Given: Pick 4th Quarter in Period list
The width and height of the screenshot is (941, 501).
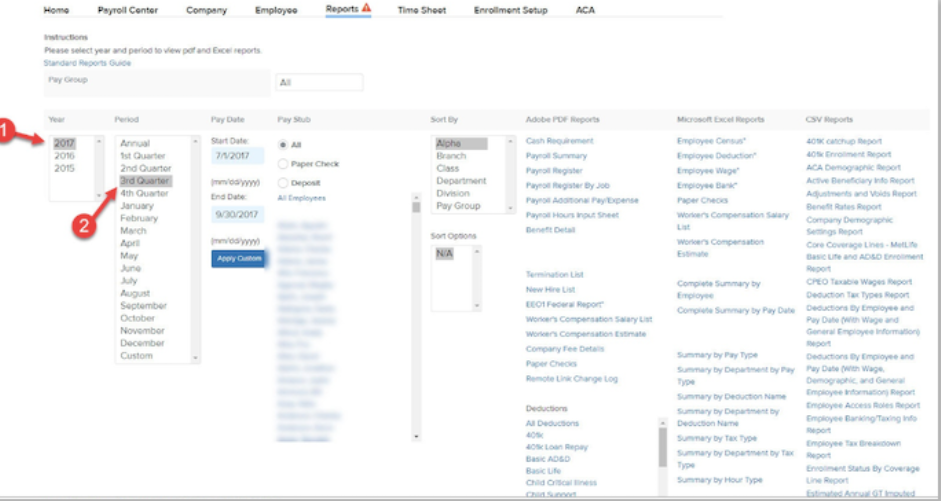Looking at the screenshot, I should pos(144,193).
